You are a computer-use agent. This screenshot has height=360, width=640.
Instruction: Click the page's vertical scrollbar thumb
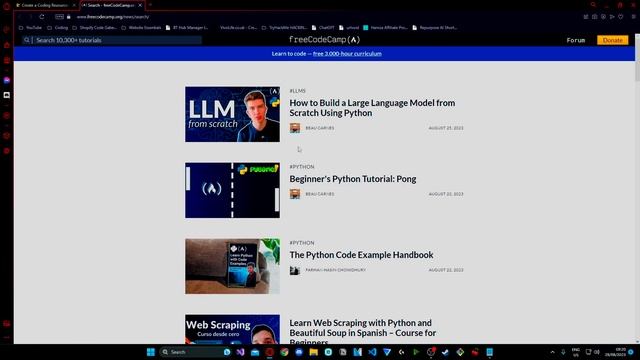(637, 70)
